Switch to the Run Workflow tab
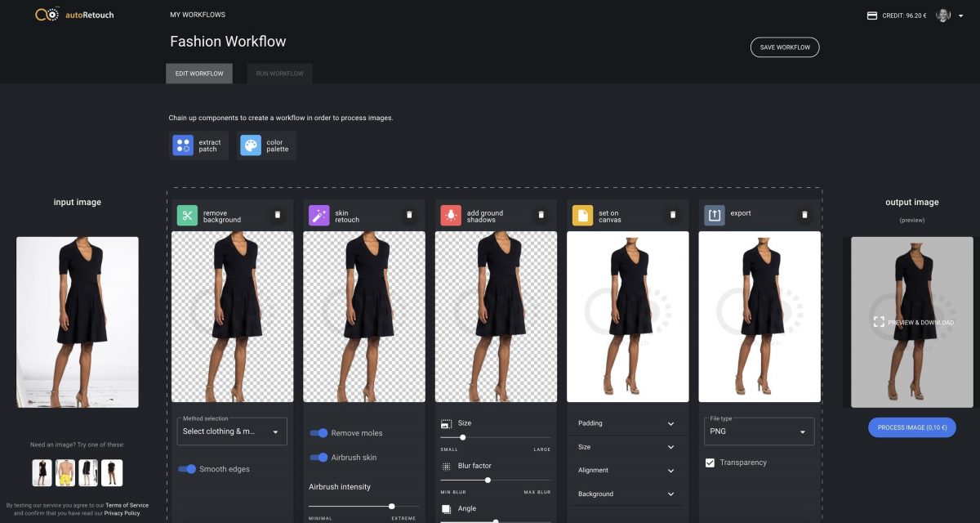The width and height of the screenshot is (980, 523). tap(280, 74)
